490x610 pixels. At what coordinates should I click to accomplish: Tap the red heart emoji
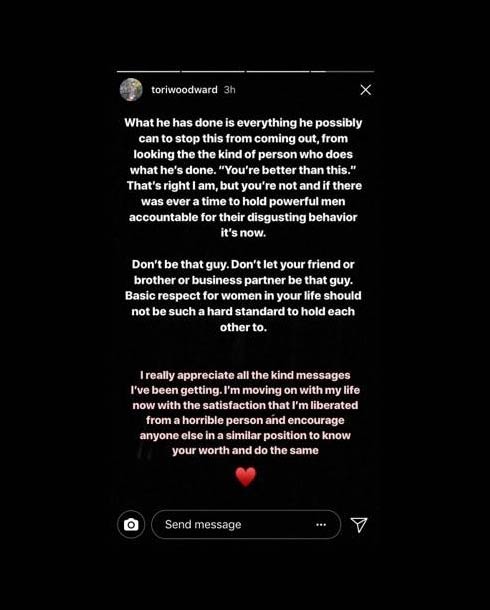click(x=245, y=477)
